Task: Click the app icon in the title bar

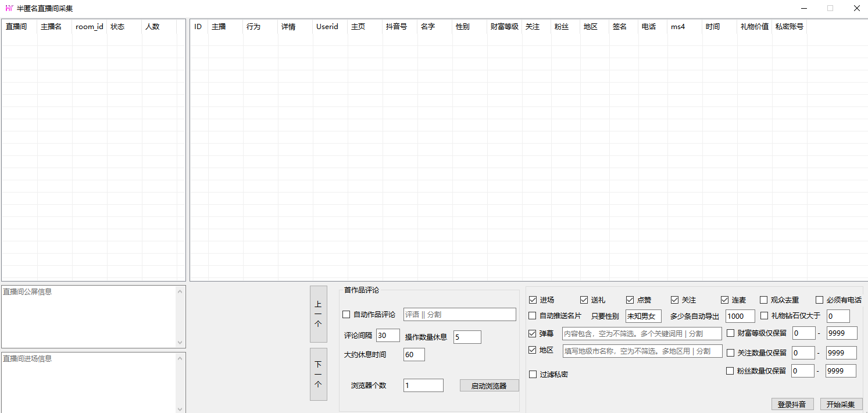Action: [9, 8]
